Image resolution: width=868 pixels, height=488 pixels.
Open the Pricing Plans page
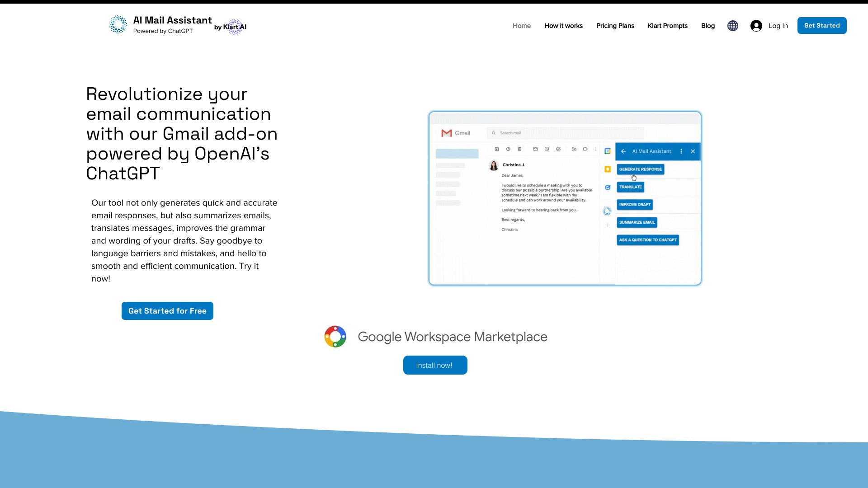(615, 26)
